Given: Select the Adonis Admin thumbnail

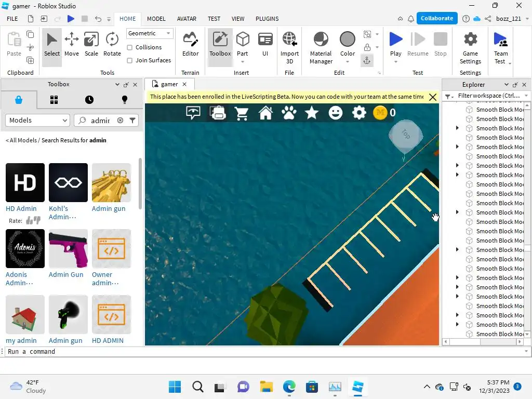Looking at the screenshot, I should (25, 248).
